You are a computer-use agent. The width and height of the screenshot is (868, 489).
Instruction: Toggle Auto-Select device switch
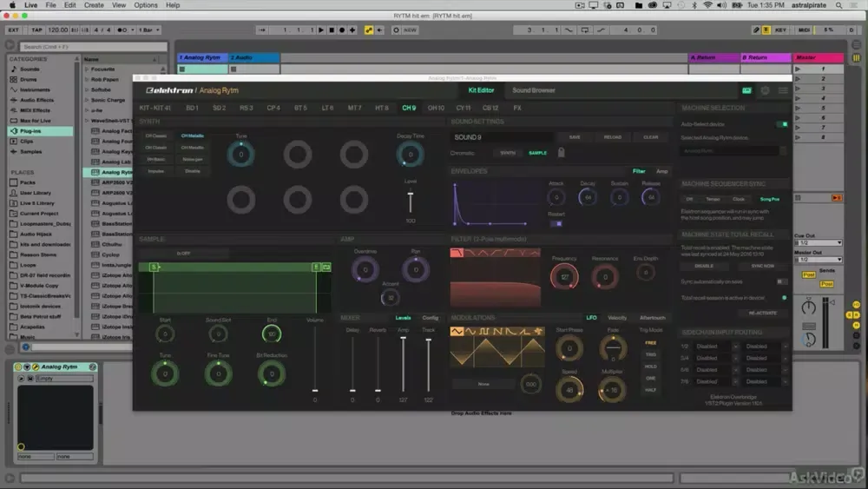click(x=784, y=124)
